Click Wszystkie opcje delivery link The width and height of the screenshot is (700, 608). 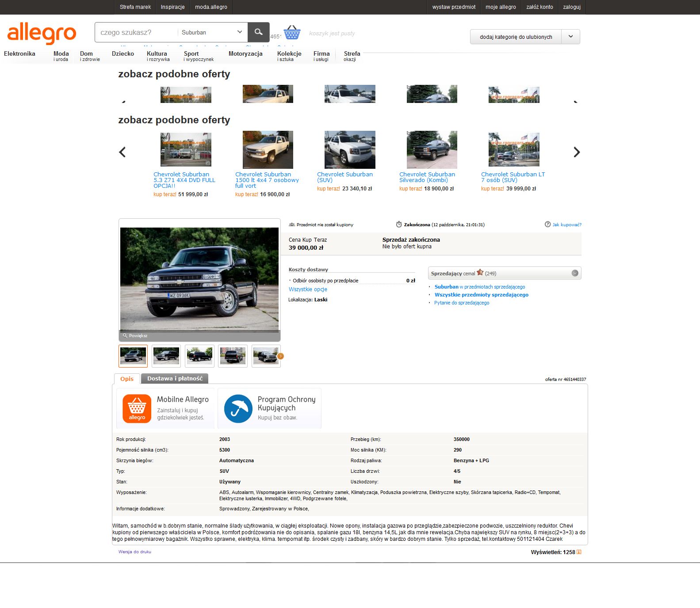coord(308,289)
